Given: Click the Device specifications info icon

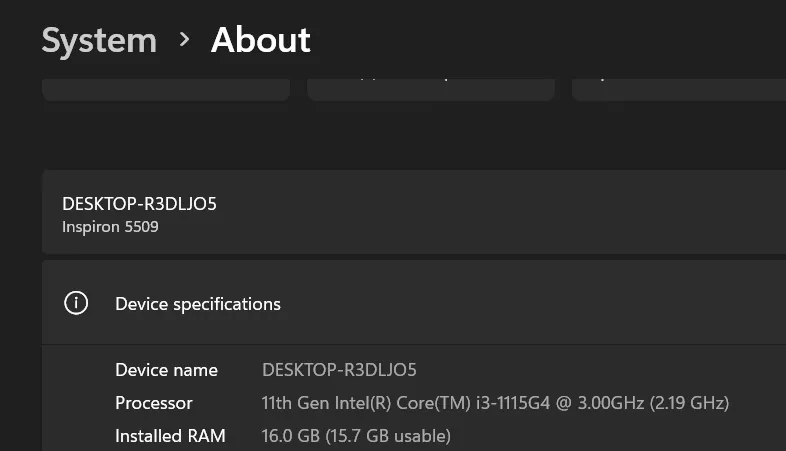Looking at the screenshot, I should pos(76,303).
